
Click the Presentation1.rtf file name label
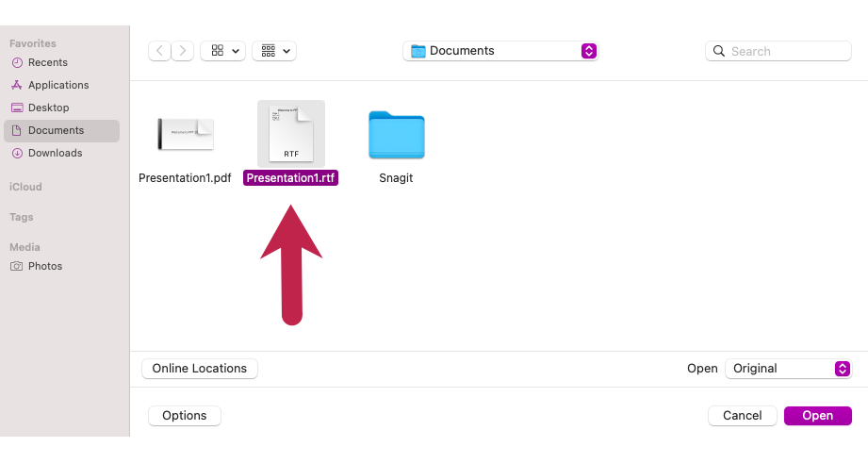290,178
